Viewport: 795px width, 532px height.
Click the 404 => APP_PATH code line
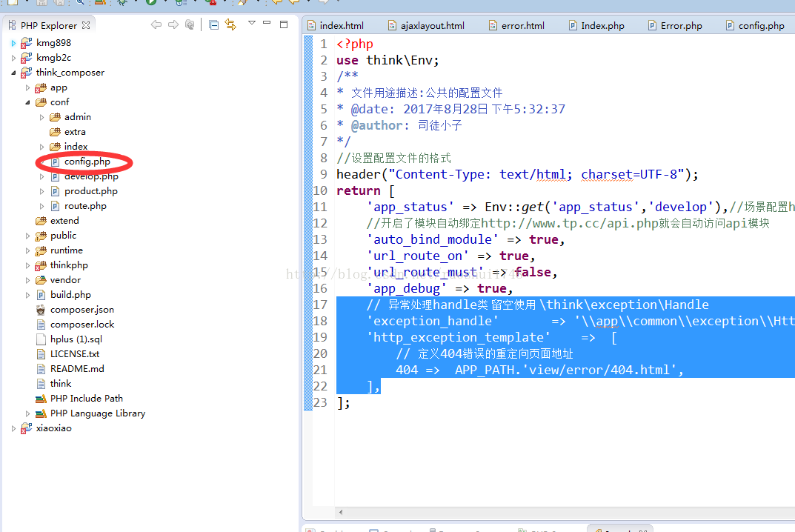click(x=539, y=370)
